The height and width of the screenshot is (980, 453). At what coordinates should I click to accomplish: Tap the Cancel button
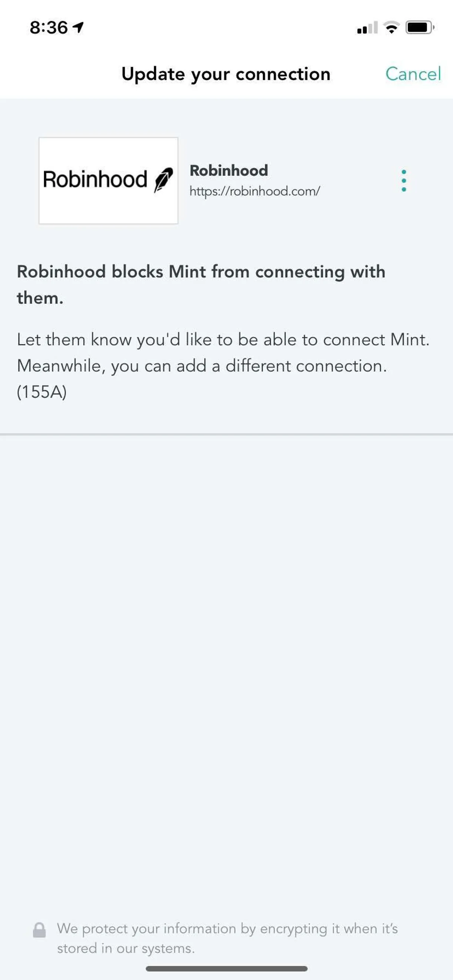coord(413,74)
